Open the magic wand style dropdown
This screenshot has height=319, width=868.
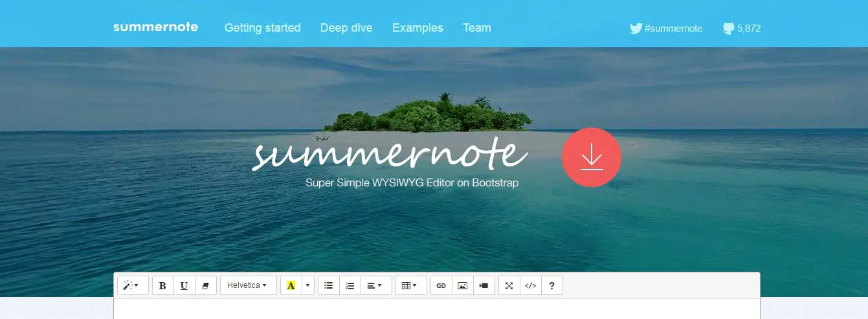(133, 285)
